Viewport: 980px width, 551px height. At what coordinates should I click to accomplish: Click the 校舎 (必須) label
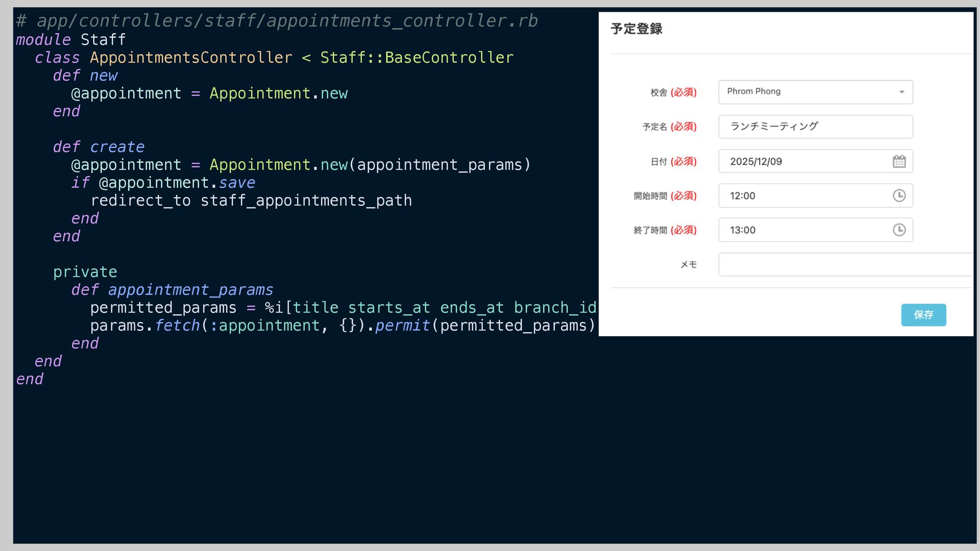673,93
